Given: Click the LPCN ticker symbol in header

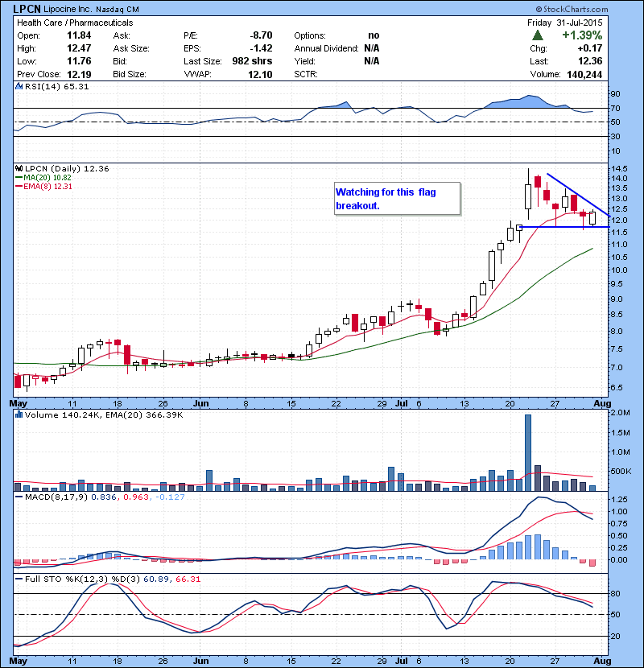Looking at the screenshot, I should (x=27, y=9).
